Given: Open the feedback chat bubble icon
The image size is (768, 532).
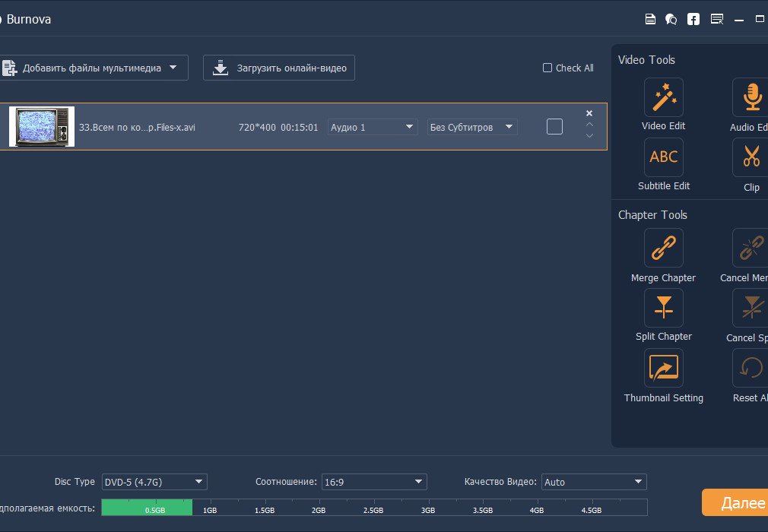Looking at the screenshot, I should click(x=671, y=19).
